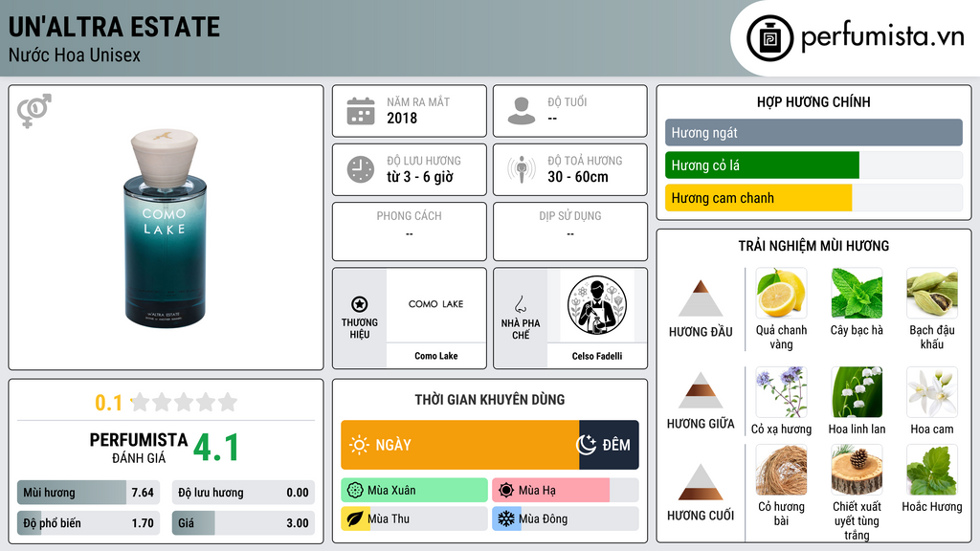The height and width of the screenshot is (551, 980).
Task: Click the star badge icon above Thương hiệu
Action: 360,304
